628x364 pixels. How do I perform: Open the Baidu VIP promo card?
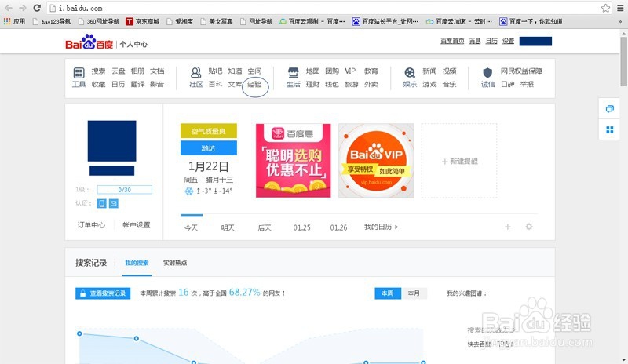tap(376, 161)
